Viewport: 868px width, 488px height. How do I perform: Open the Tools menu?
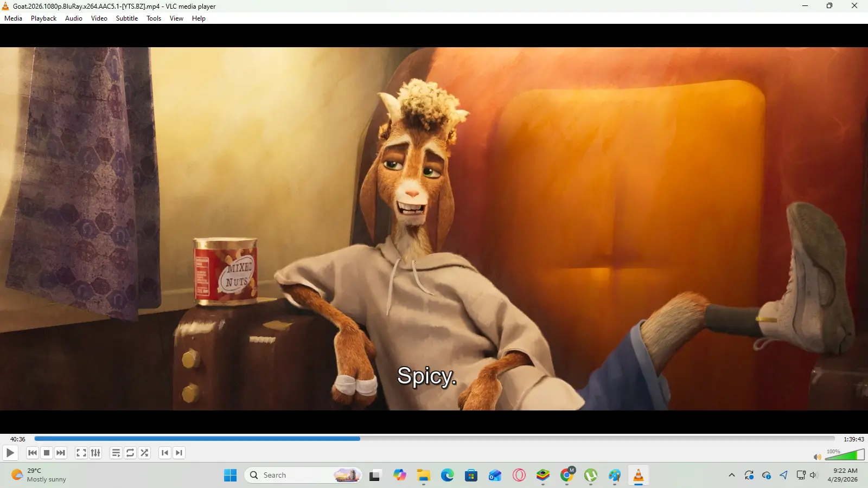coord(154,18)
